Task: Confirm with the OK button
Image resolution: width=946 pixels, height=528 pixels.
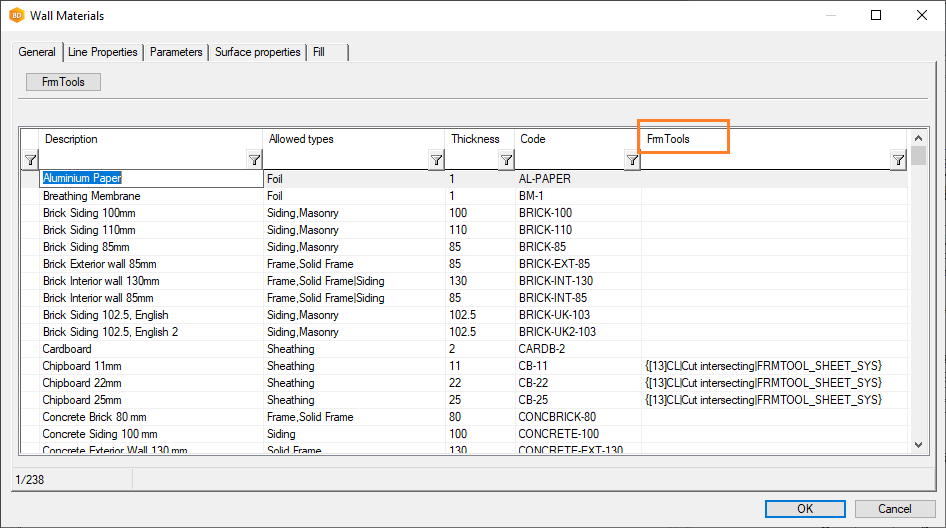Action: [805, 509]
